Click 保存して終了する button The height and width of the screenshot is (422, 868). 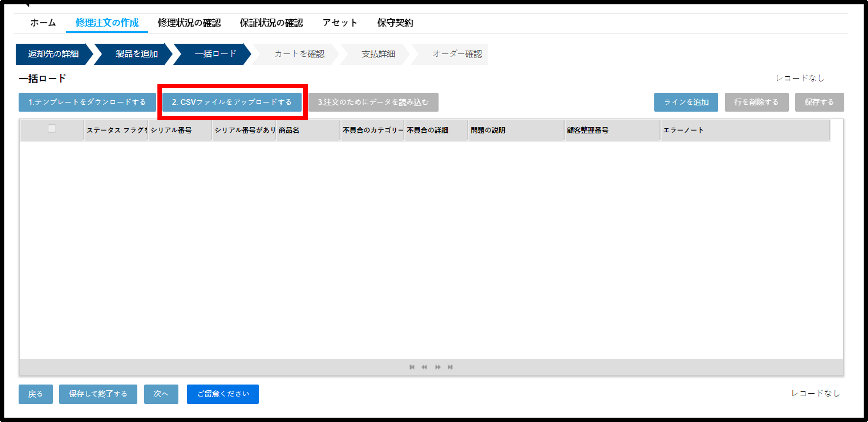click(98, 394)
